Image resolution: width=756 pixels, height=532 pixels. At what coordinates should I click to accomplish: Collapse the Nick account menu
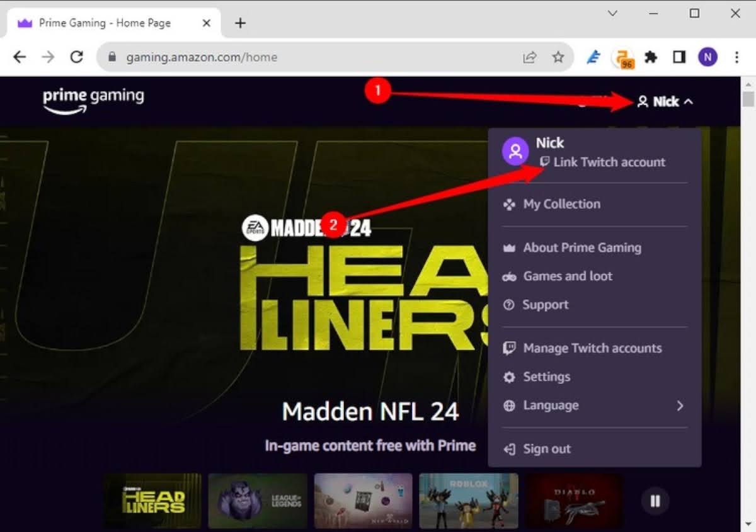tap(665, 101)
